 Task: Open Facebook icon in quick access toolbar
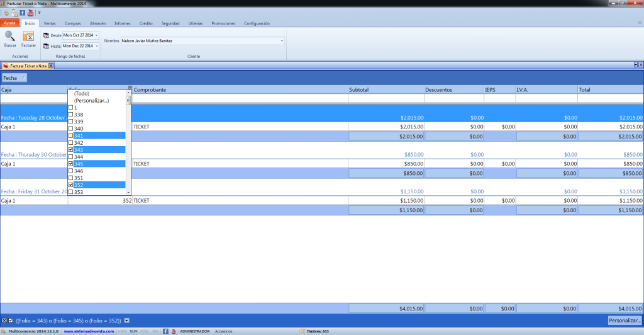coord(23,13)
